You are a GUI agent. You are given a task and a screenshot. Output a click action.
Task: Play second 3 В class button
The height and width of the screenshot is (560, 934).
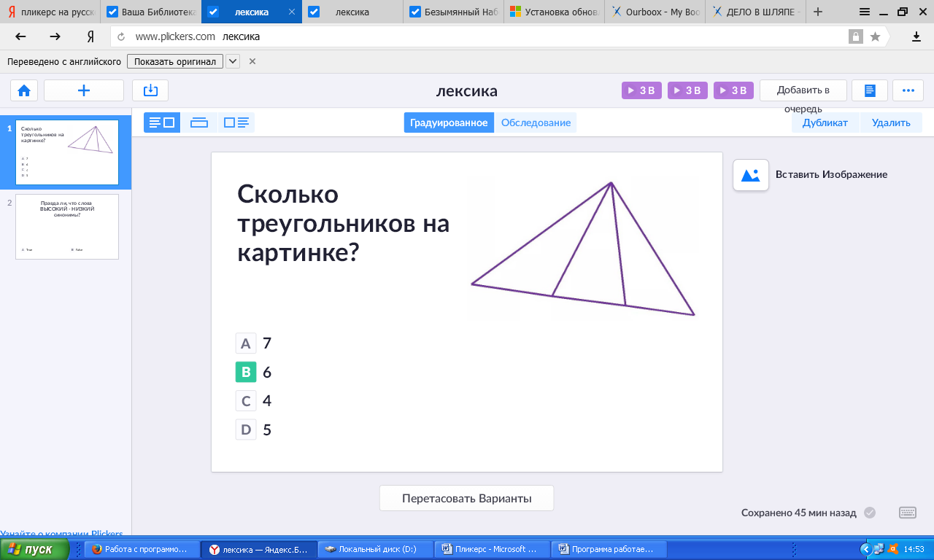tap(688, 90)
